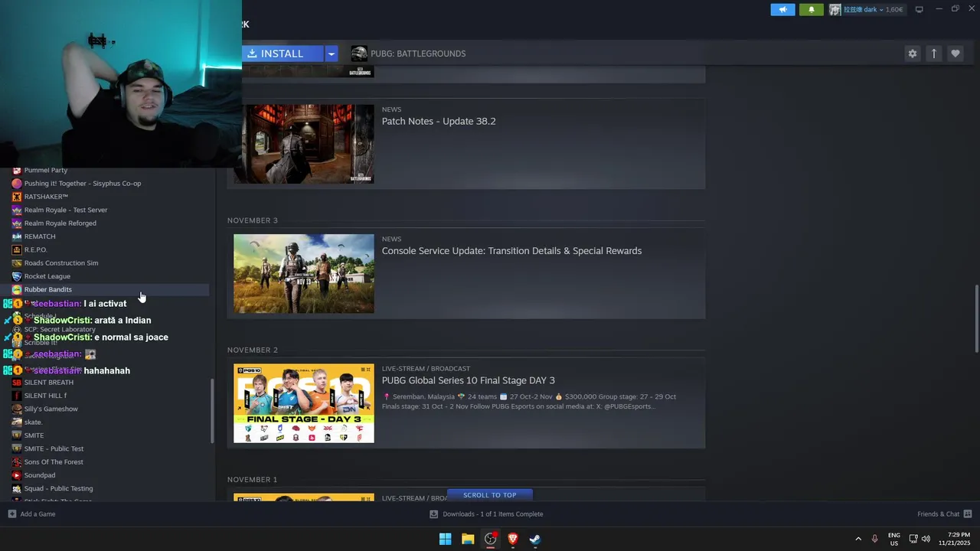This screenshot has height=551, width=980.
Task: Open Steam announcements megaphone button
Action: 782,10
